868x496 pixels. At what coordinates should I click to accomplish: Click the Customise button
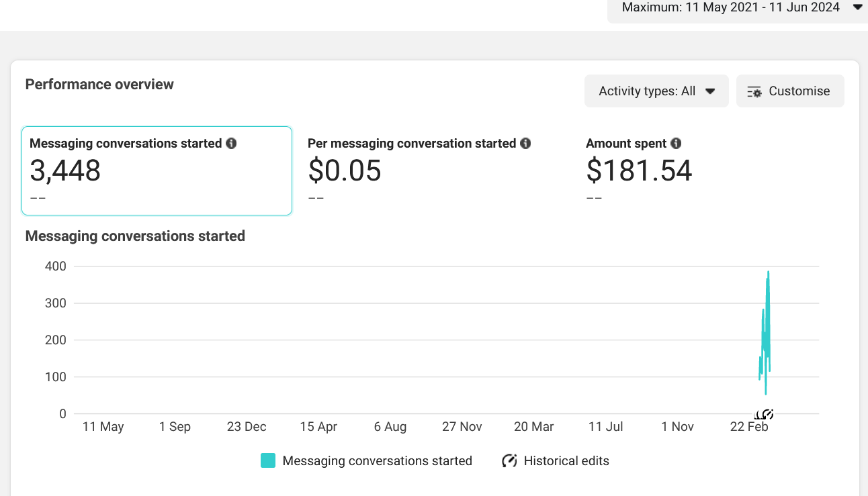click(790, 91)
